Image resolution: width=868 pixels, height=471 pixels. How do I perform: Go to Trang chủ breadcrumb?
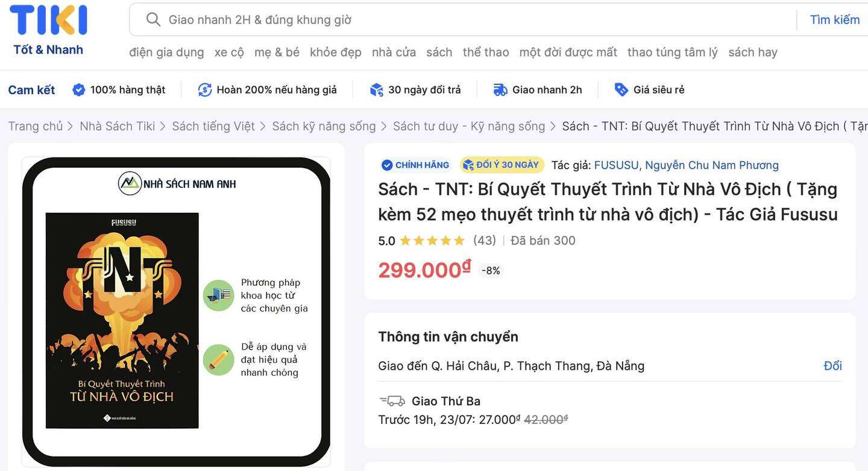[x=36, y=126]
